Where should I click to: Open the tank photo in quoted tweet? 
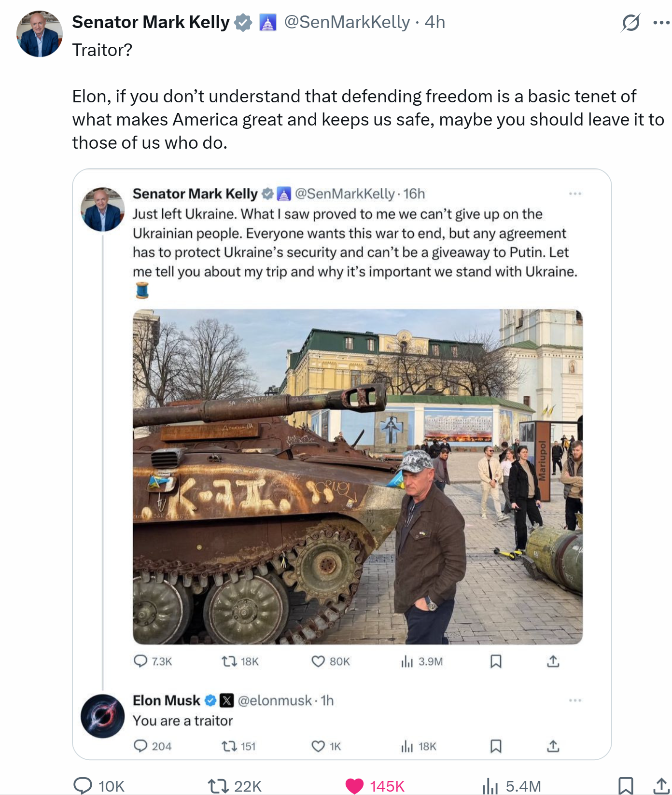[x=358, y=476]
